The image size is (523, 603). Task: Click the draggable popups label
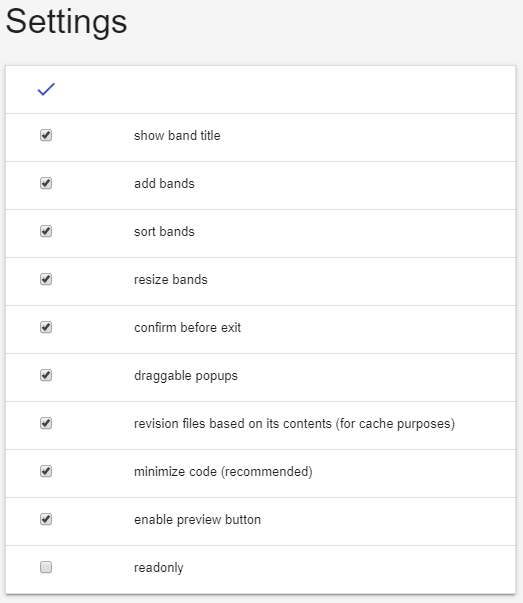click(186, 376)
